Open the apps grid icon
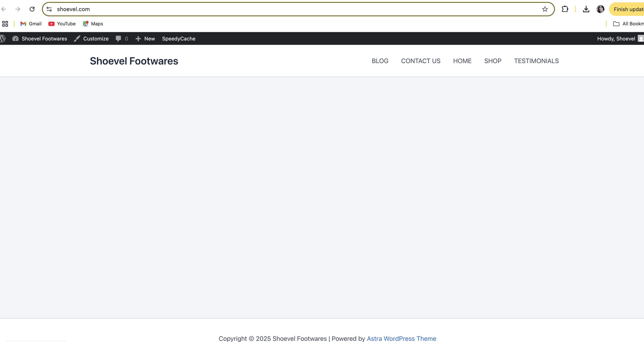The height and width of the screenshot is (342, 644). [5, 24]
